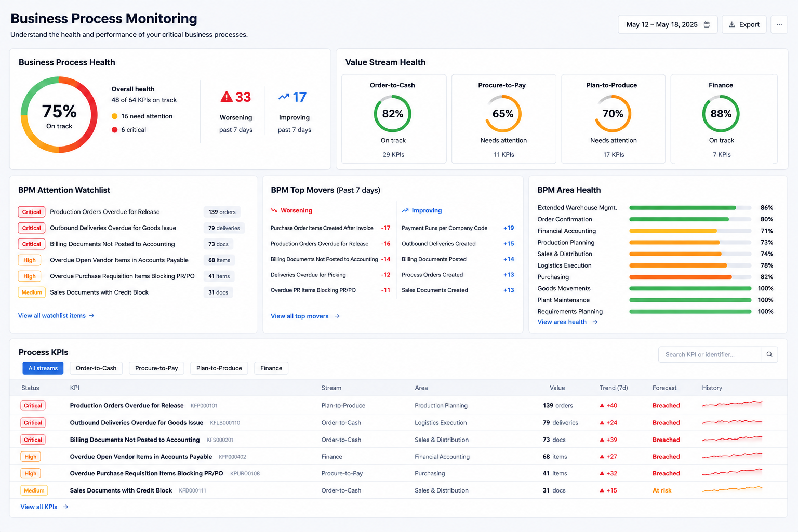Open the May 12 – May 18 date picker
Viewport: 798px width, 532px height.
click(x=668, y=24)
